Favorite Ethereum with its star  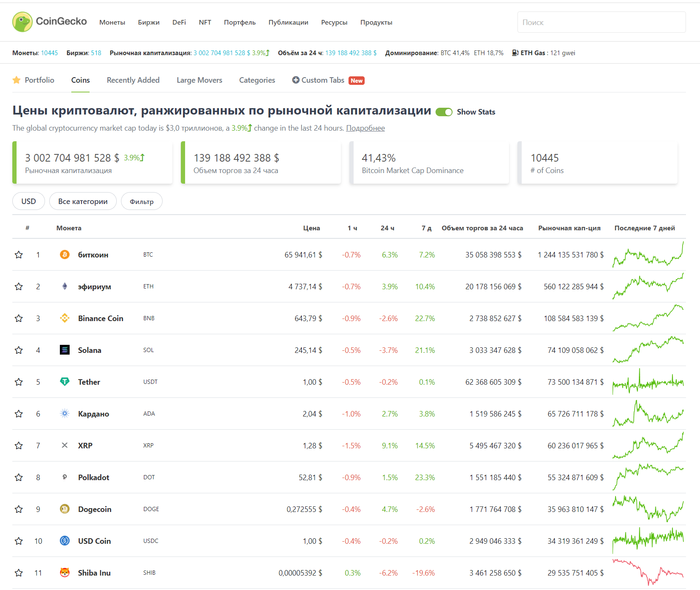pyautogui.click(x=19, y=286)
